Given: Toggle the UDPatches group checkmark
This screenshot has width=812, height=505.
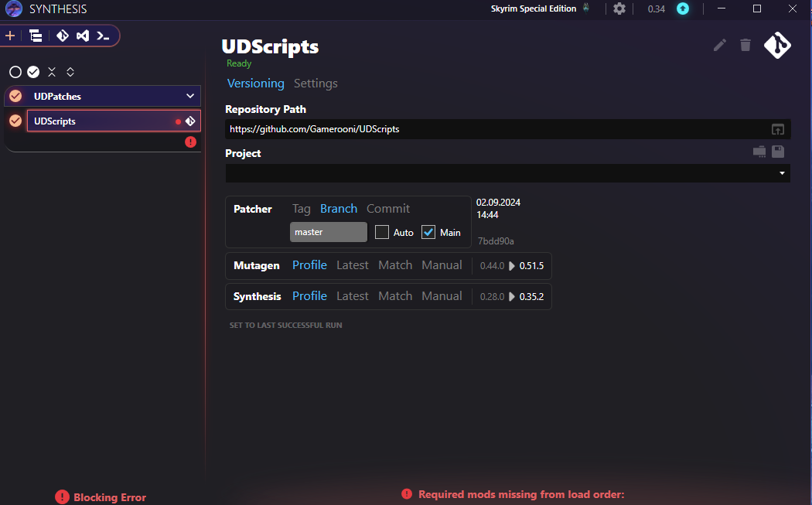Looking at the screenshot, I should coord(16,96).
